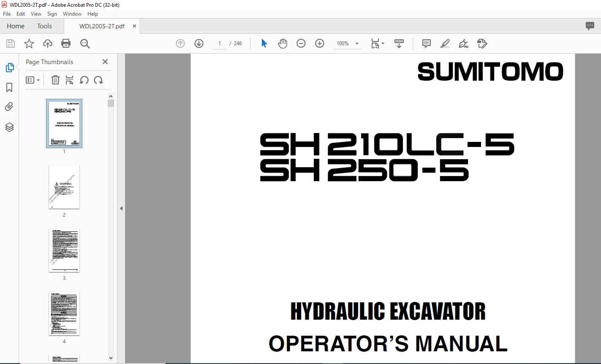Open the File menu

[x=7, y=14]
